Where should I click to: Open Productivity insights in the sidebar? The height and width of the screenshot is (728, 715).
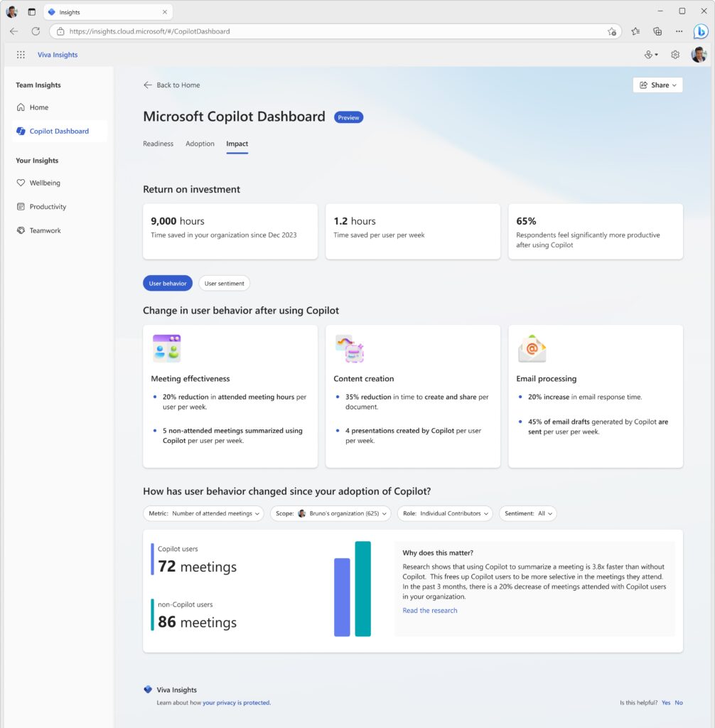click(45, 206)
